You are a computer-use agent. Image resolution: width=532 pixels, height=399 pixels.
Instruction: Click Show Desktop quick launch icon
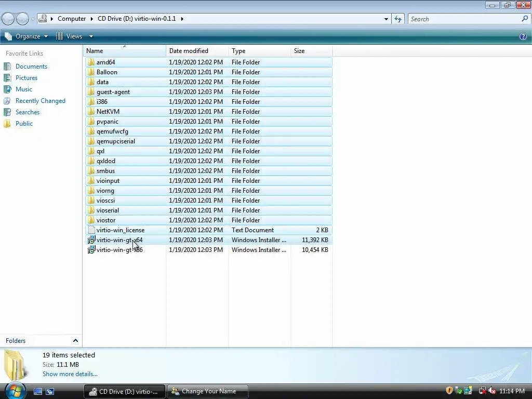[37, 391]
